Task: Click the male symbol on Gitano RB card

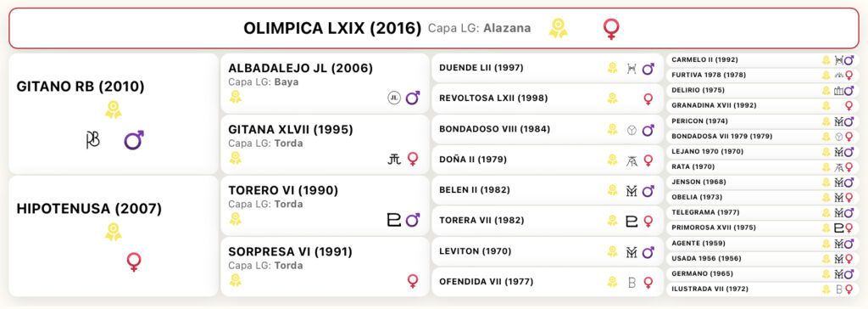Action: [x=134, y=140]
